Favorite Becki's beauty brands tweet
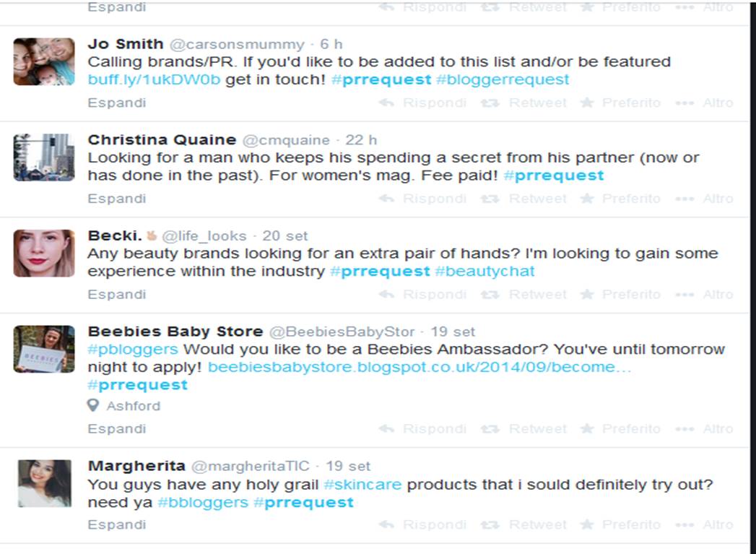The width and height of the screenshot is (756, 554). (x=620, y=295)
